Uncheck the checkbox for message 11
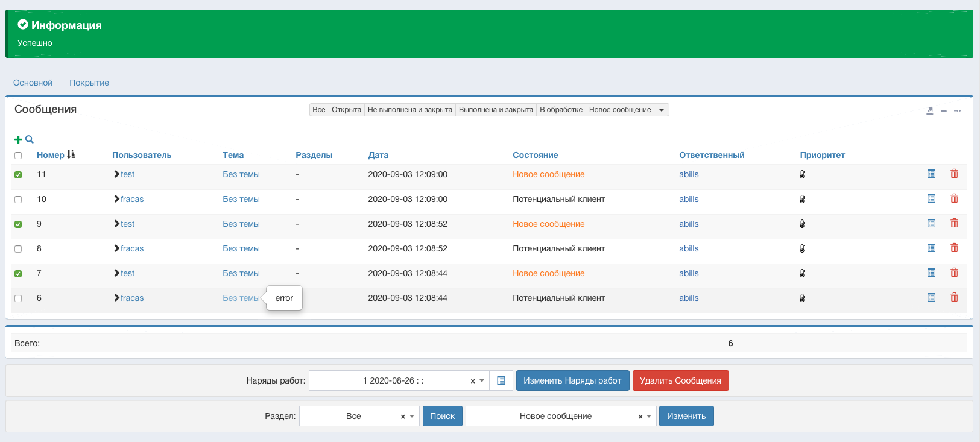This screenshot has width=980, height=442. [18, 175]
